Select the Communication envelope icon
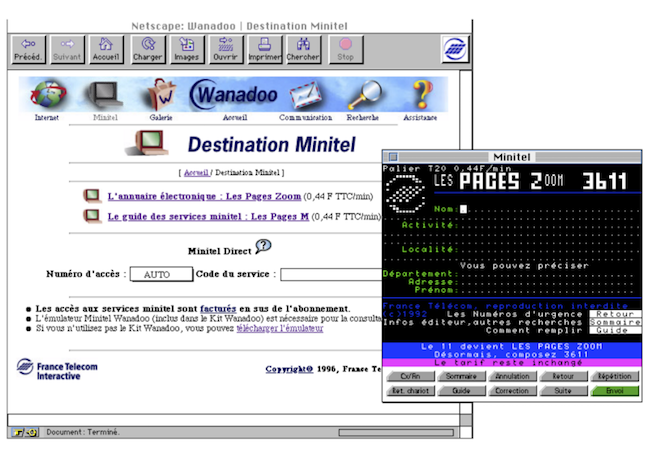The image size is (650, 459). pos(306,96)
